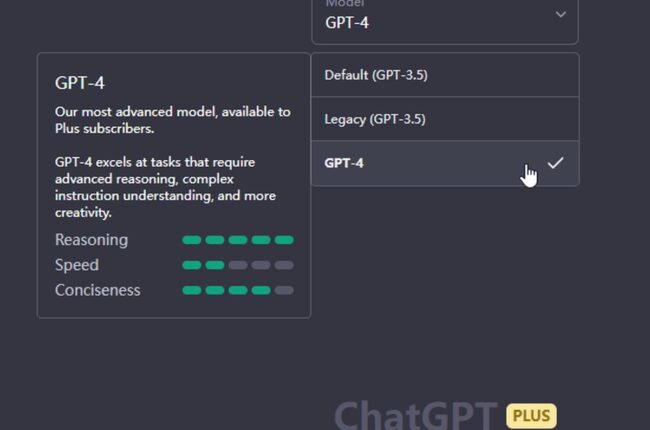The height and width of the screenshot is (430, 650).
Task: Expand the Model dropdown chevron arrow
Action: click(560, 15)
